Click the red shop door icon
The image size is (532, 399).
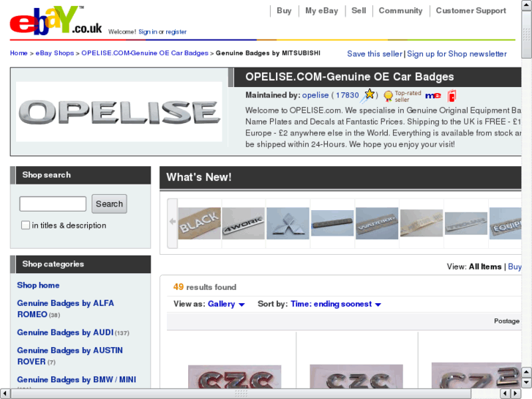click(452, 96)
